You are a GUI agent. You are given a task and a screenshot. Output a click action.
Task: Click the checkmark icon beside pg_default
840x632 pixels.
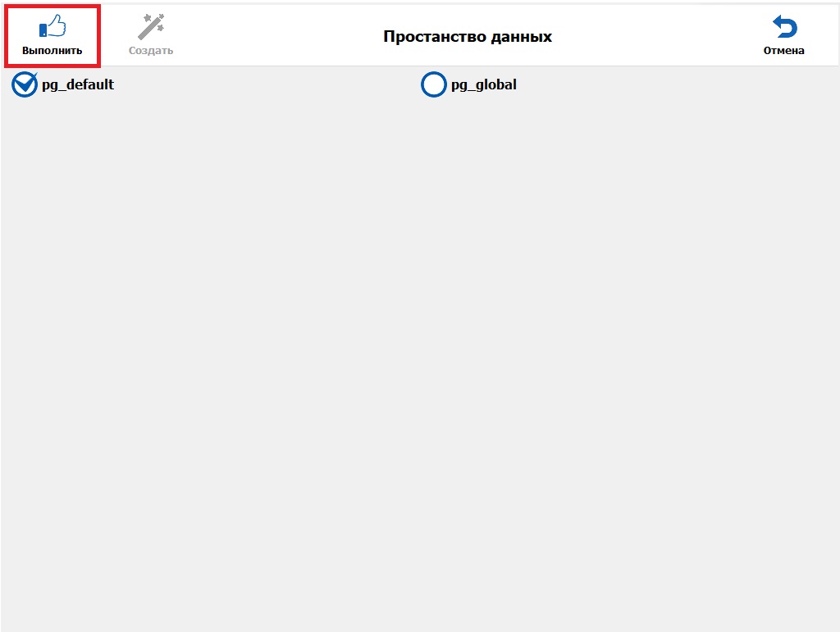[25, 84]
